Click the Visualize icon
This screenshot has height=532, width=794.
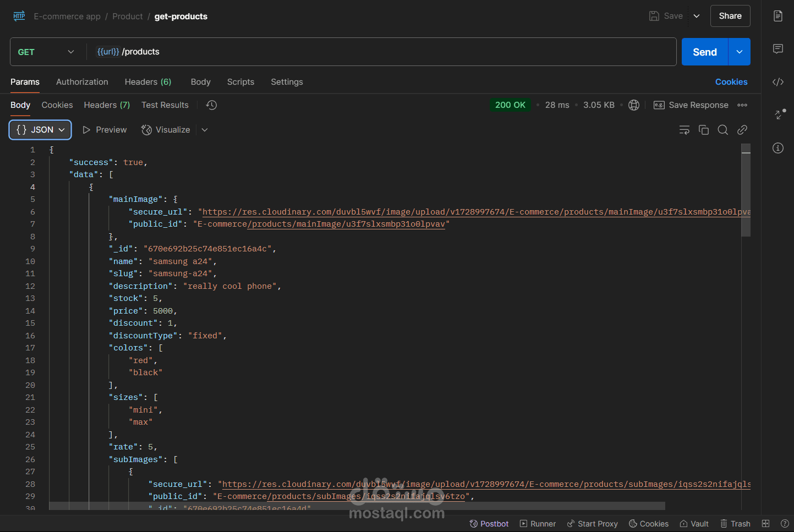point(146,130)
